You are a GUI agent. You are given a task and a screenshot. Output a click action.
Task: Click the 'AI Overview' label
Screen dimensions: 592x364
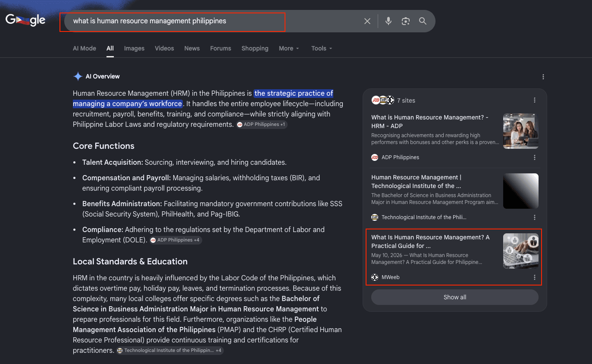(103, 76)
